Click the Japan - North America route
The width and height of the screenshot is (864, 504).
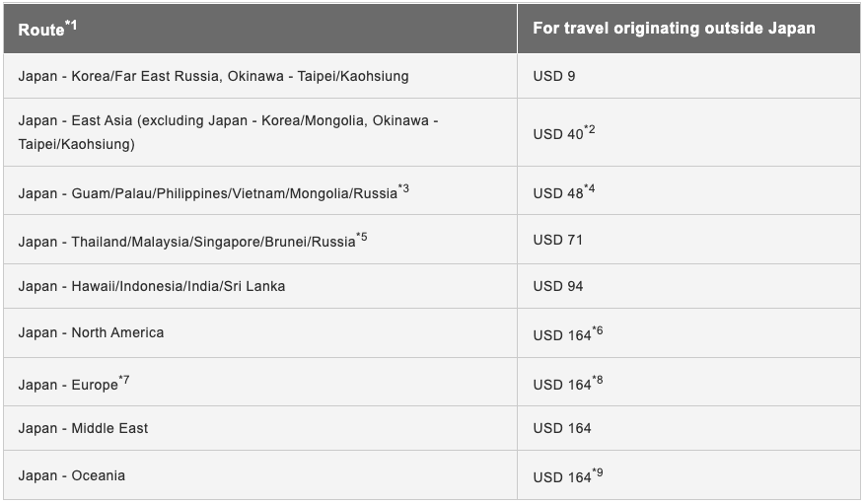(91, 333)
